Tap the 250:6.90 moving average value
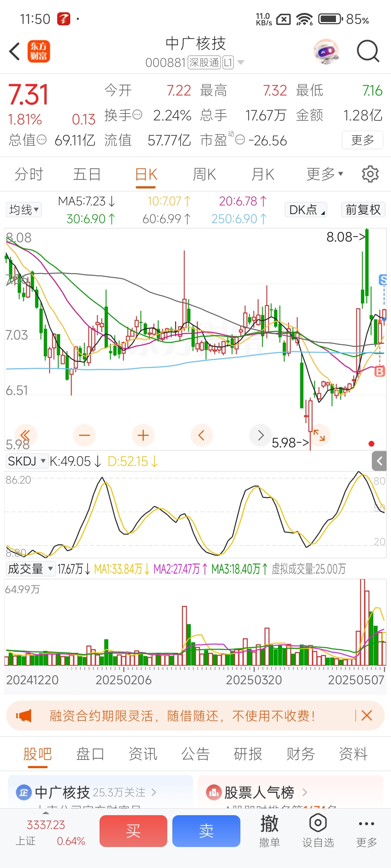 click(x=239, y=218)
